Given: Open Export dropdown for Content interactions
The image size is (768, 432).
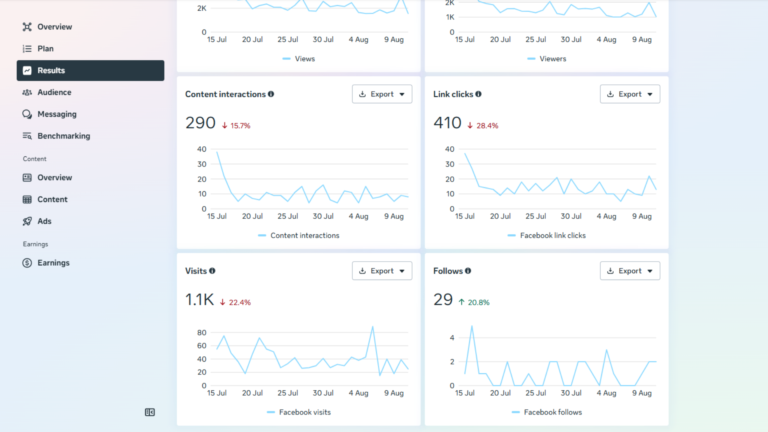Looking at the screenshot, I should pos(382,94).
